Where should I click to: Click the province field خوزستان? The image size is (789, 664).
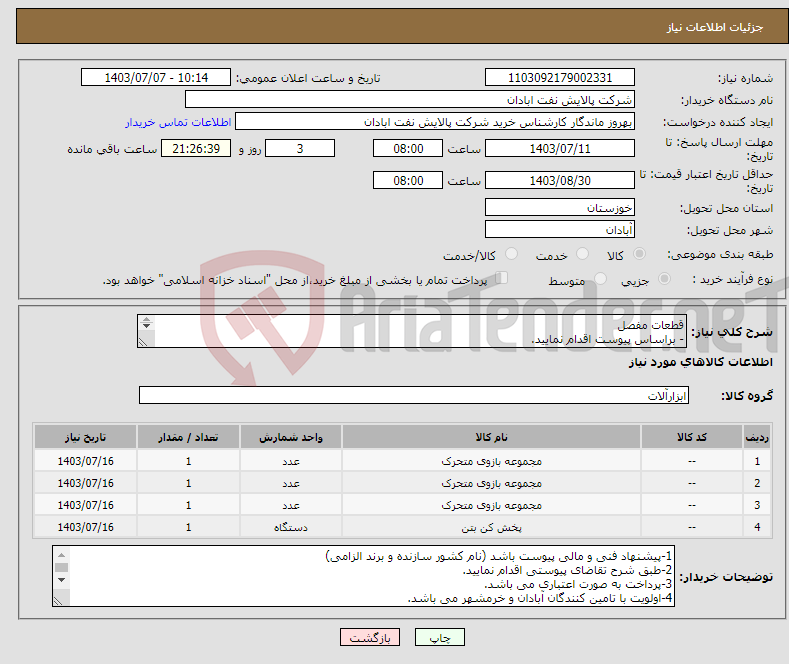560,207
